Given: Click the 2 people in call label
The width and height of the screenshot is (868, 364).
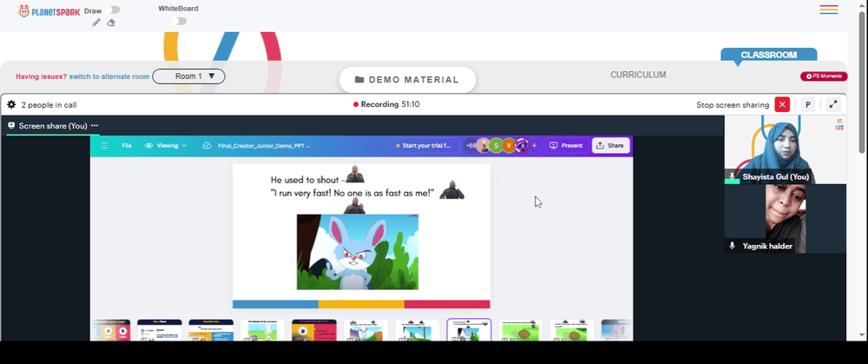Looking at the screenshot, I should point(49,105).
